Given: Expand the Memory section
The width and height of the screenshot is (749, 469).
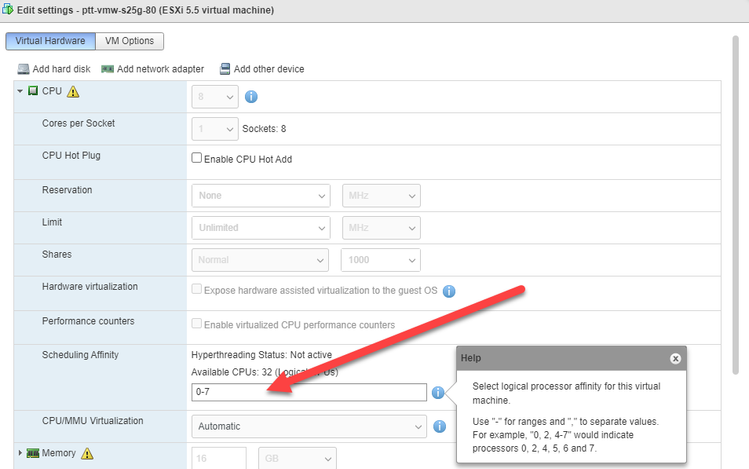Looking at the screenshot, I should tap(20, 453).
